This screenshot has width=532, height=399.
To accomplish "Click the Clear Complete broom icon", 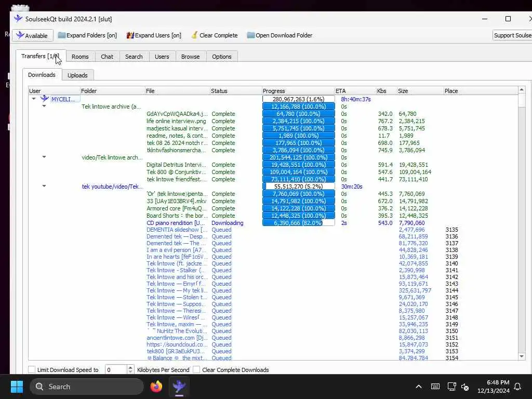I will coord(194,35).
